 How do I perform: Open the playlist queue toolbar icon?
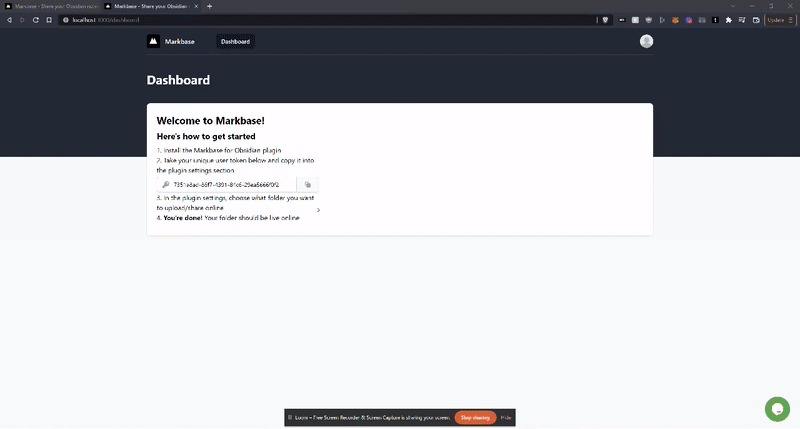tap(742, 20)
